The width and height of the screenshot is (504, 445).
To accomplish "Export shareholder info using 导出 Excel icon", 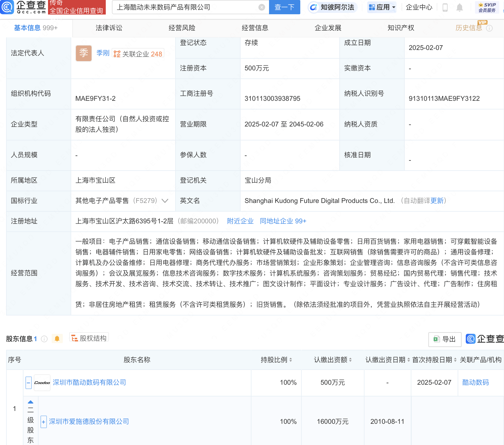I will 445,339.
